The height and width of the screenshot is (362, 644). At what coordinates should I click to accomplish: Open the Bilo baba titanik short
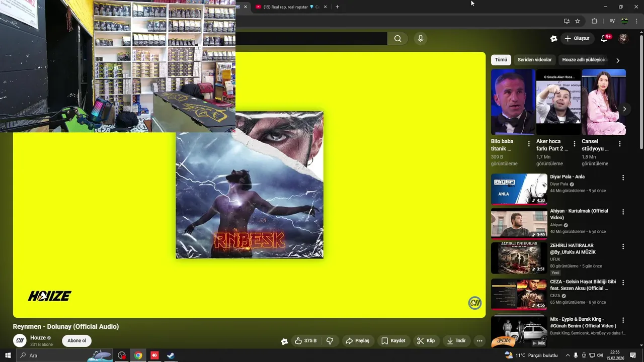pos(513,102)
